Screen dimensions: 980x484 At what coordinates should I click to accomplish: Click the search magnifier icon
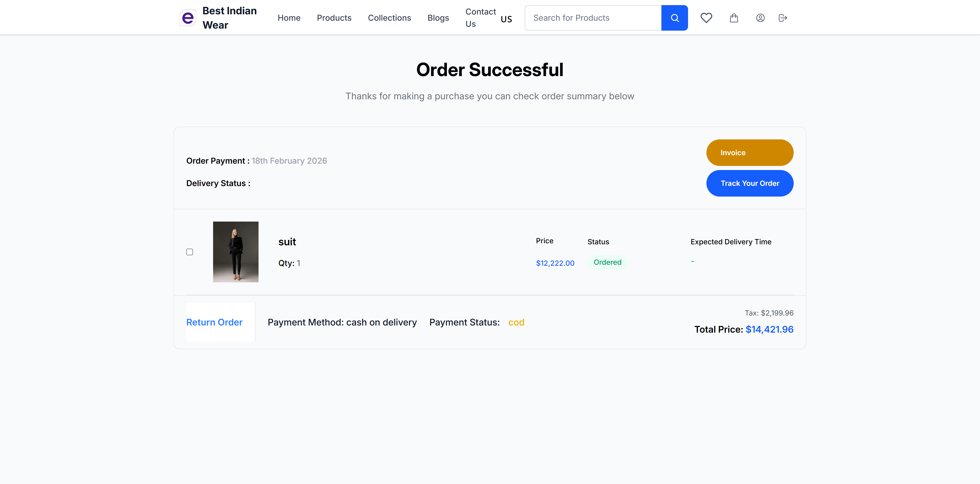(675, 18)
